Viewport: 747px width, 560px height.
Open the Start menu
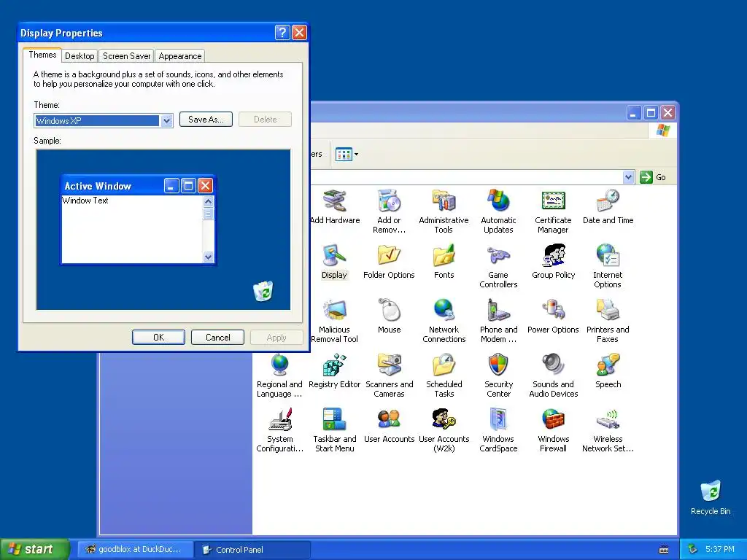point(34,549)
